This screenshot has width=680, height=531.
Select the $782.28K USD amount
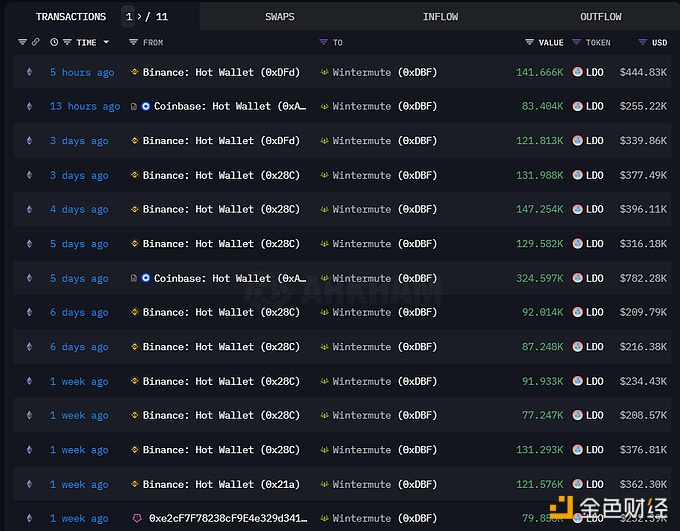[x=643, y=278]
